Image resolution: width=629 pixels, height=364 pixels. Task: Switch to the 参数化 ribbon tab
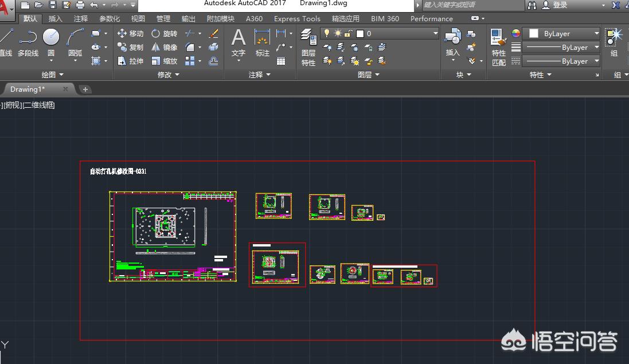(x=109, y=18)
